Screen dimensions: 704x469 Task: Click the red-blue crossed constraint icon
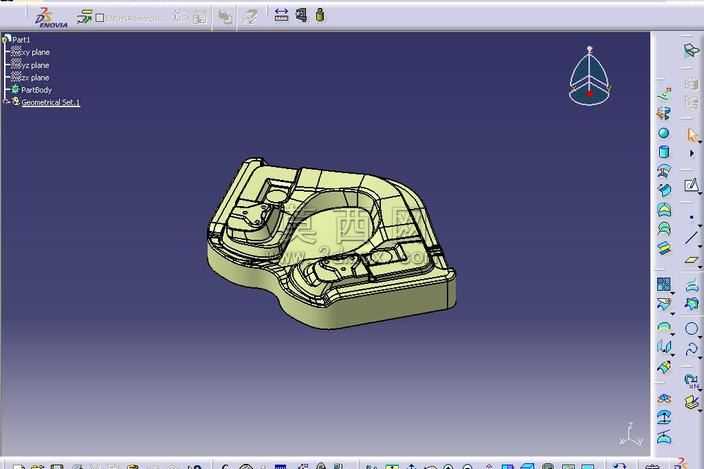tap(664, 398)
